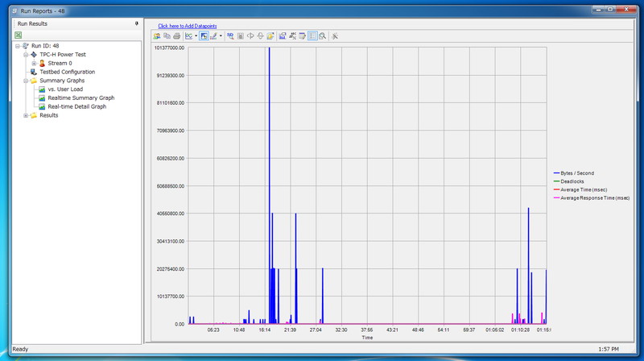The width and height of the screenshot is (644, 361).
Task: Open the users gallery toolbar icon
Action: point(157,36)
